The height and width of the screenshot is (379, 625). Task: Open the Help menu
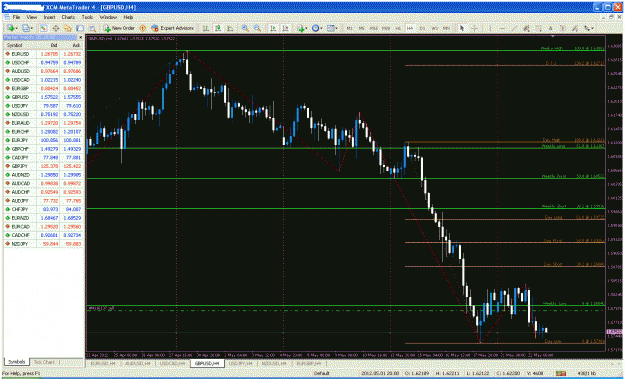[x=128, y=18]
